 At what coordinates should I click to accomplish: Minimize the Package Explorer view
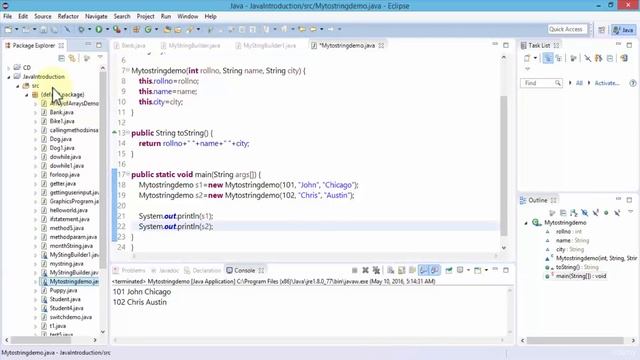[x=88, y=44]
